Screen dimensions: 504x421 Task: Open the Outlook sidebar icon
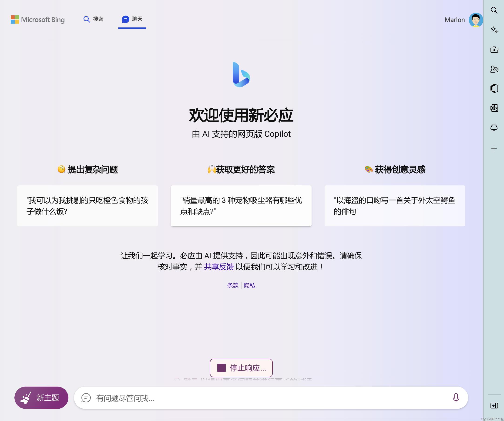(494, 108)
